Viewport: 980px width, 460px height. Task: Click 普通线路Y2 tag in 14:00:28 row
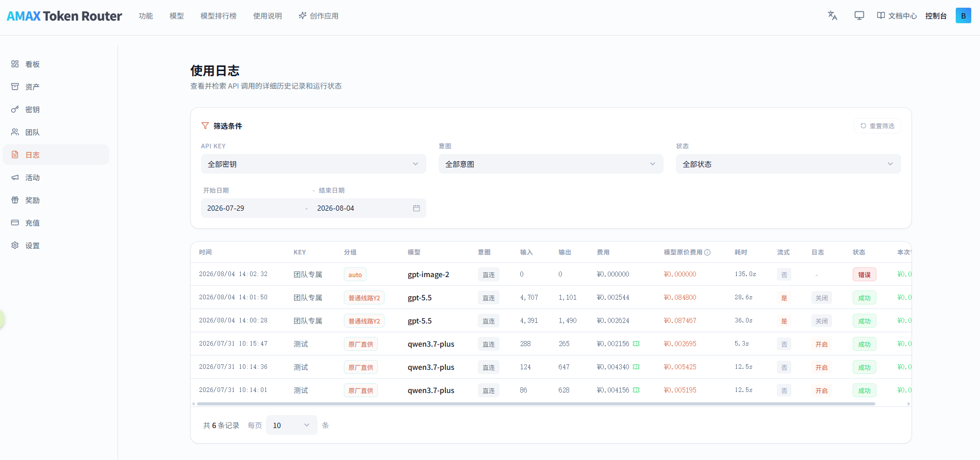(364, 321)
